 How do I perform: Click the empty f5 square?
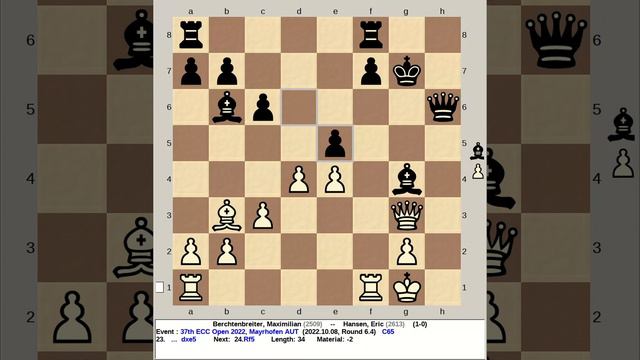tap(371, 143)
